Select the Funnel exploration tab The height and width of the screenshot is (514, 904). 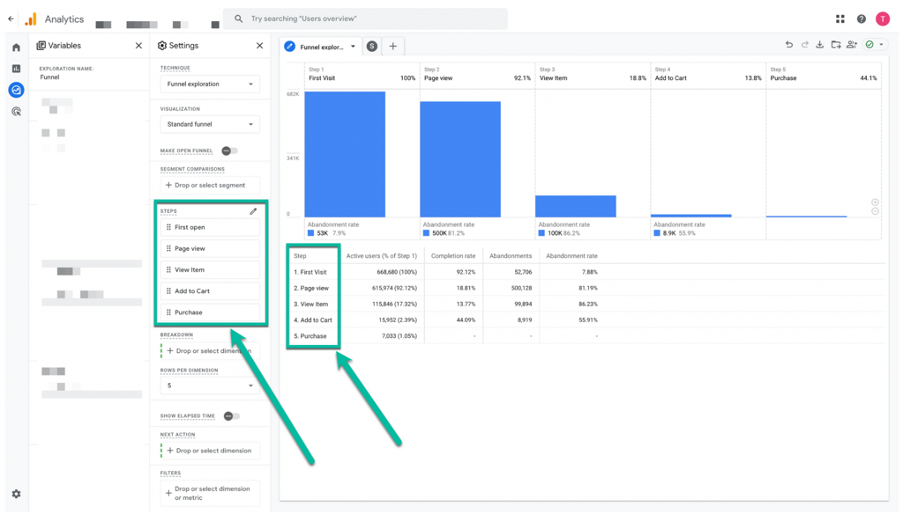point(321,47)
